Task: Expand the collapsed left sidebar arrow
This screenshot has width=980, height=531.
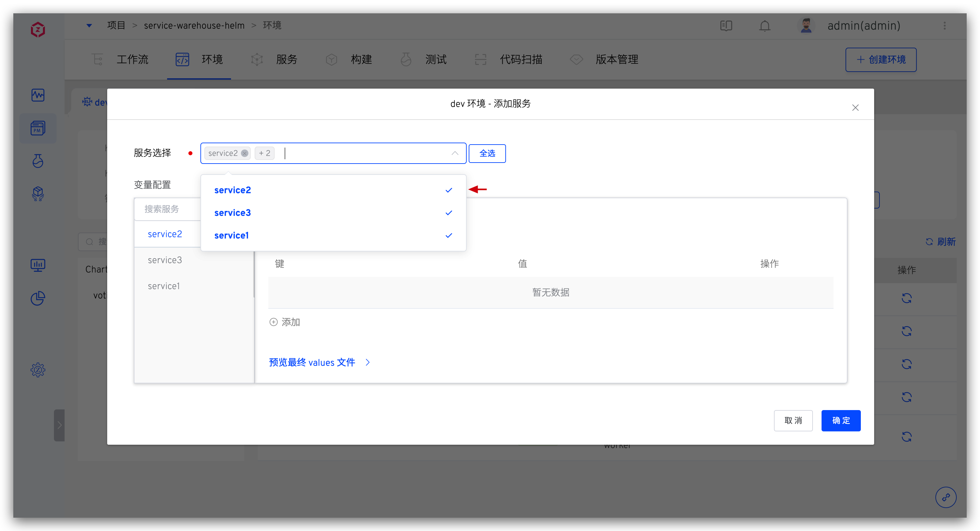Action: pos(59,425)
